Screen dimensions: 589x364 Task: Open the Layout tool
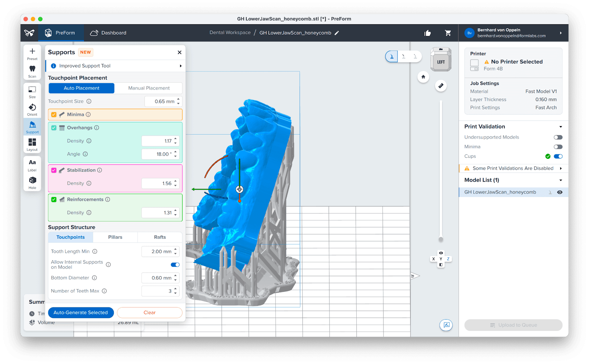pos(32,144)
